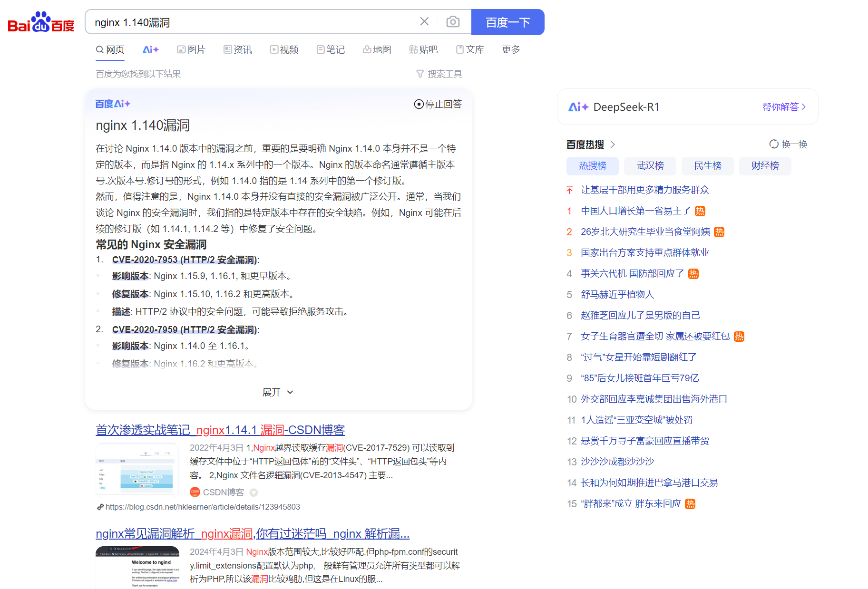Viewport: 868px width, 589px height.
Task: Open image search camera icon
Action: coord(453,21)
